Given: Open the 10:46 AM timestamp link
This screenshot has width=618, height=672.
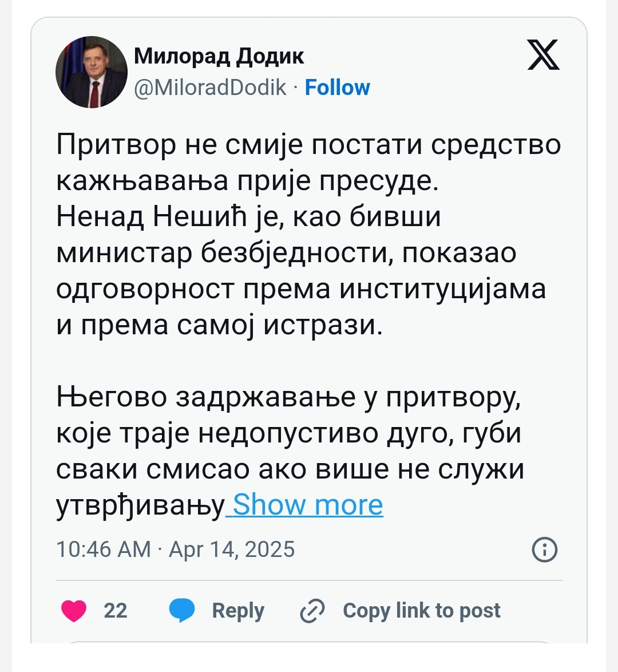Looking at the screenshot, I should click(103, 550).
